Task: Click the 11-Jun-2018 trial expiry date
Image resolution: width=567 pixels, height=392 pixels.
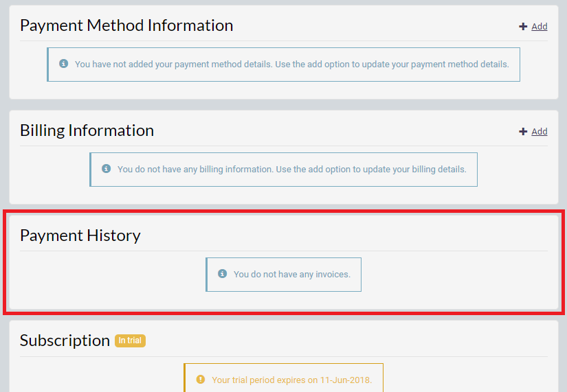Action: coord(346,380)
